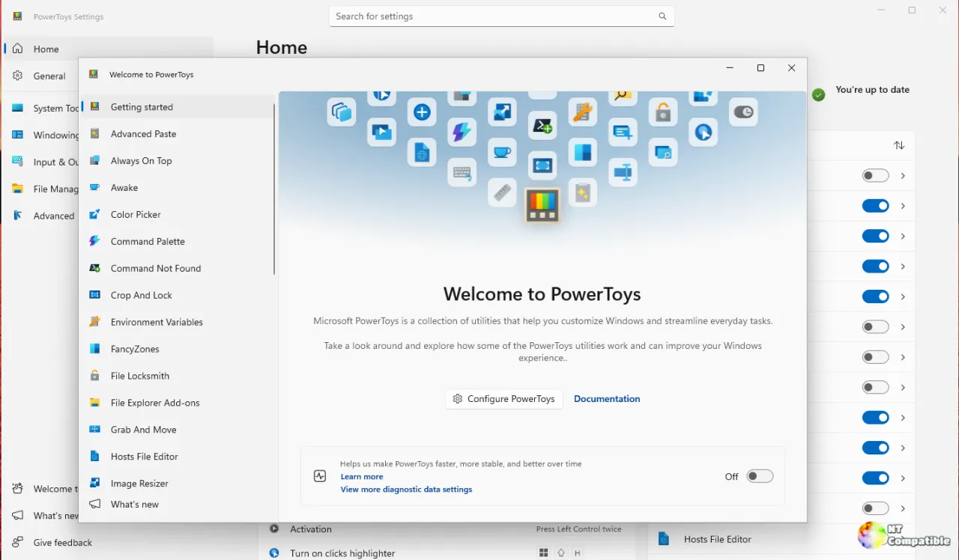Click the Welcome icon at Settings sidebar bottom

click(17, 489)
